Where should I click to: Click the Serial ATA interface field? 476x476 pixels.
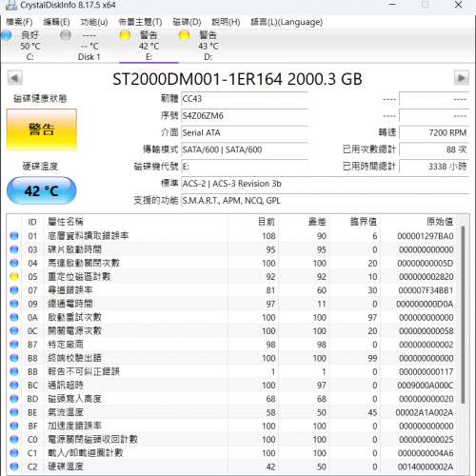[x=245, y=132]
